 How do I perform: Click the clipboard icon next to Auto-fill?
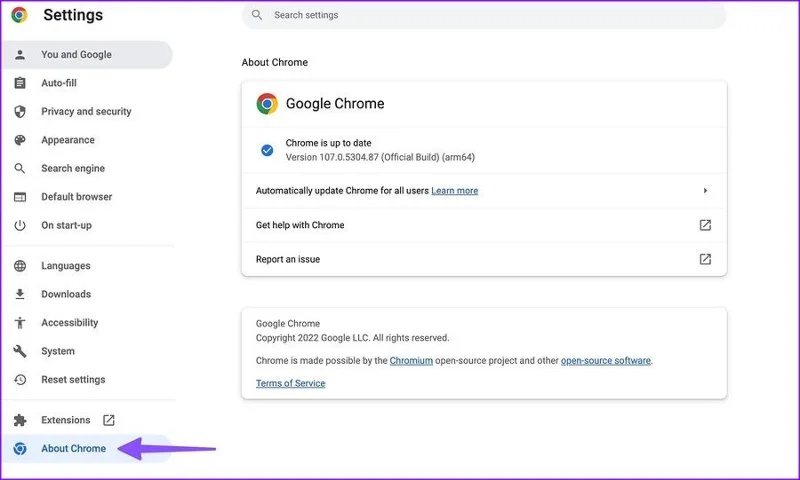pos(20,83)
